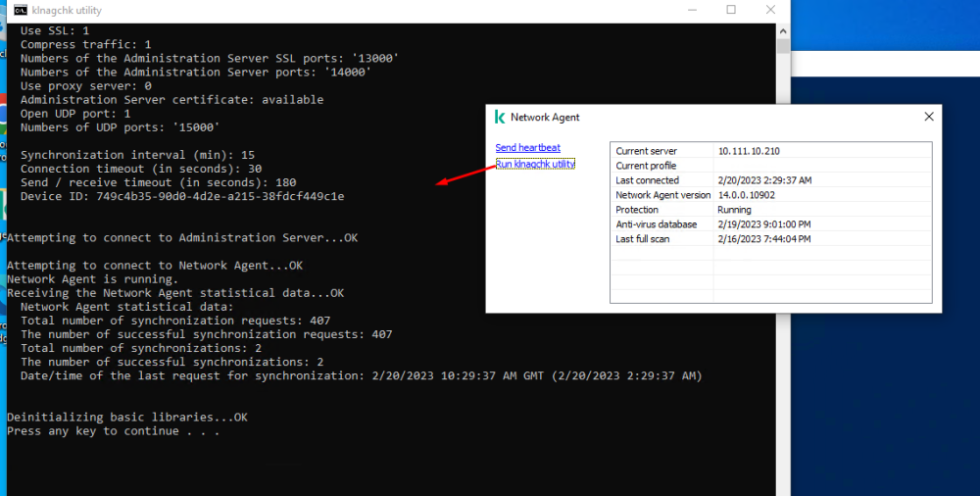Image resolution: width=980 pixels, height=496 pixels.
Task: Click Send / receive timeout 180 line
Action: [x=158, y=182]
